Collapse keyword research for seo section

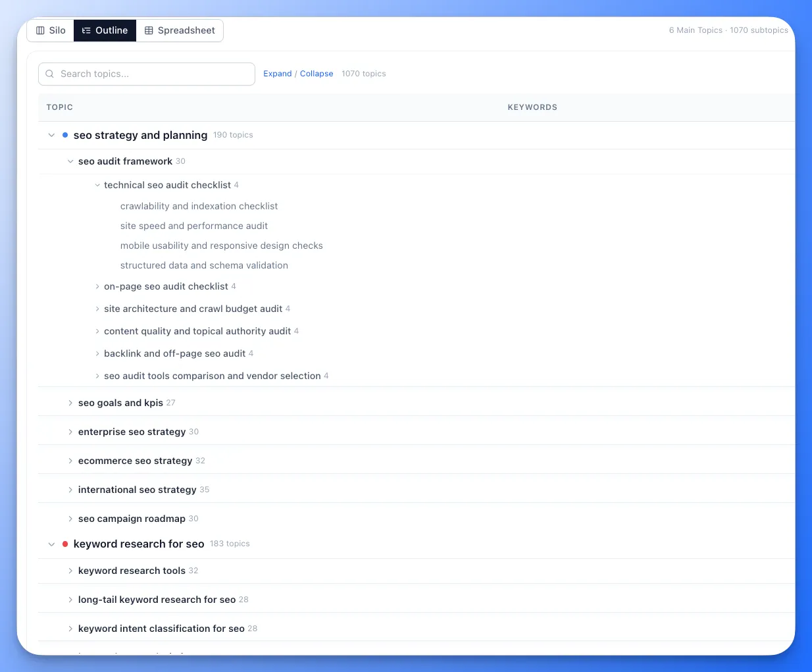click(51, 544)
